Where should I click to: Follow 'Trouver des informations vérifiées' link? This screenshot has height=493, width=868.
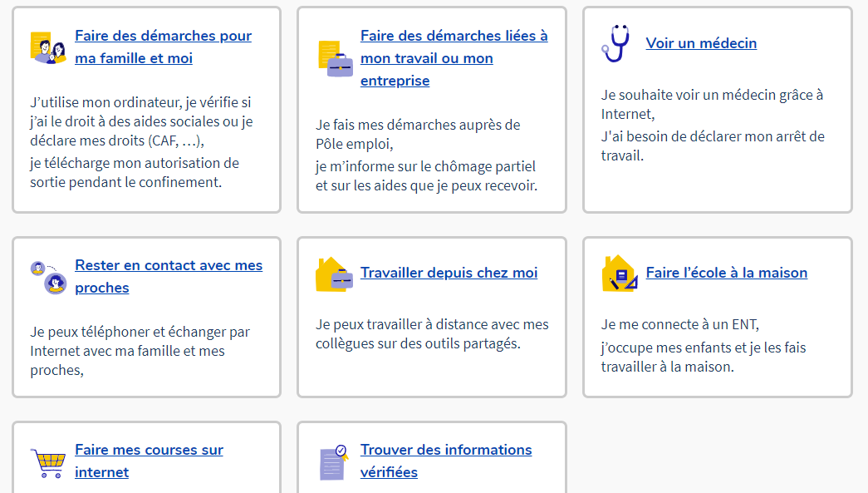point(446,461)
